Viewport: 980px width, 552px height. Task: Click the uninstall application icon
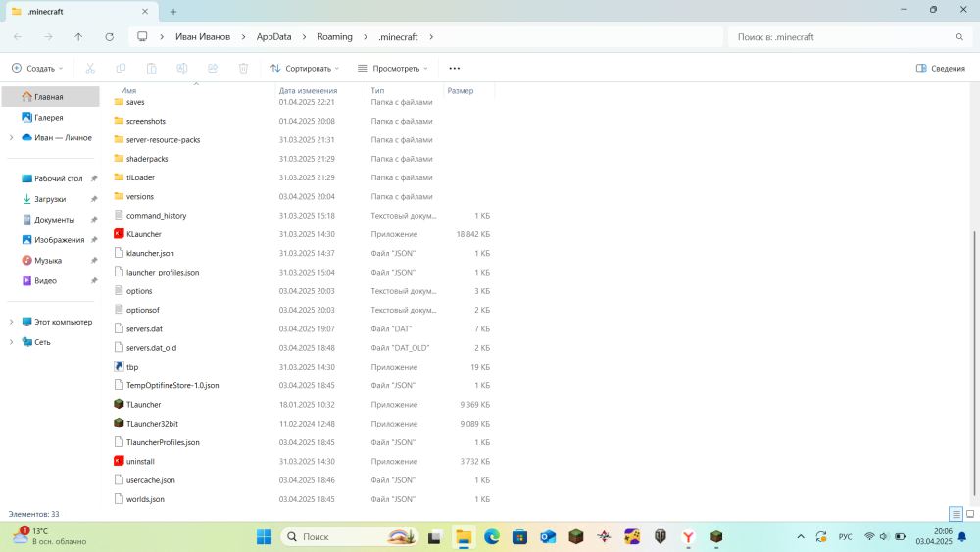tap(119, 461)
